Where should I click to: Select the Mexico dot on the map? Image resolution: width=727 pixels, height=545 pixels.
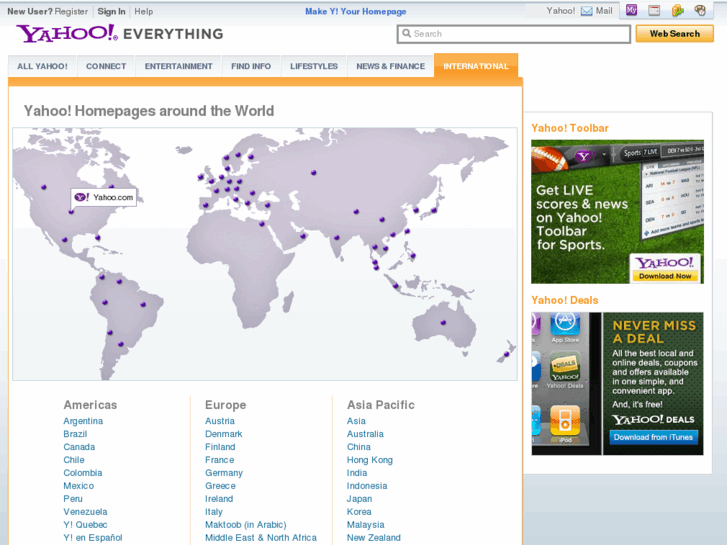[64, 240]
